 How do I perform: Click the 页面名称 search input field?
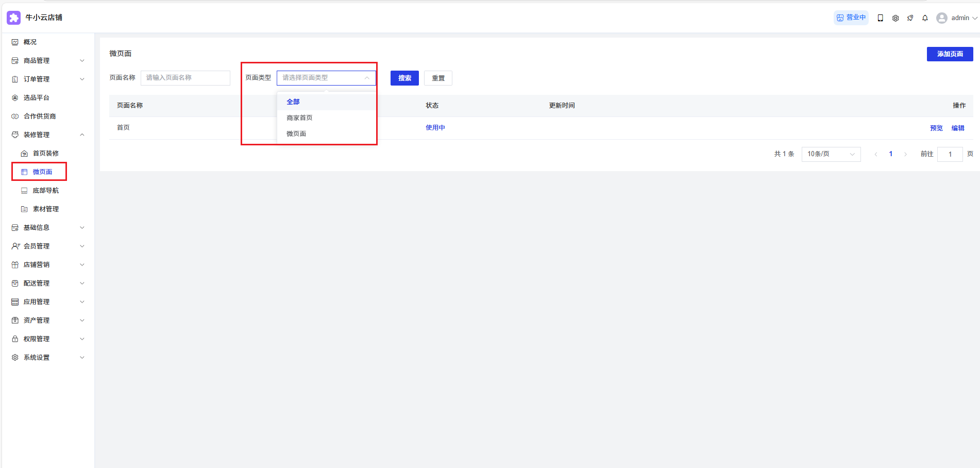pyautogui.click(x=185, y=78)
